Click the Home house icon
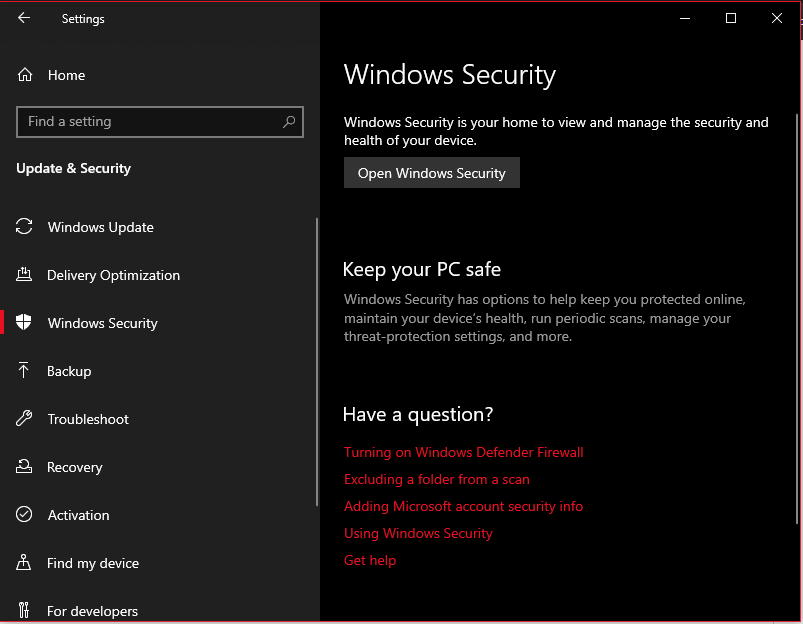 (25, 75)
